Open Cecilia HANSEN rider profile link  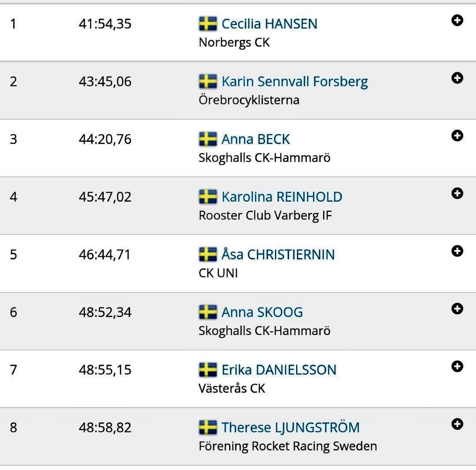pos(269,24)
